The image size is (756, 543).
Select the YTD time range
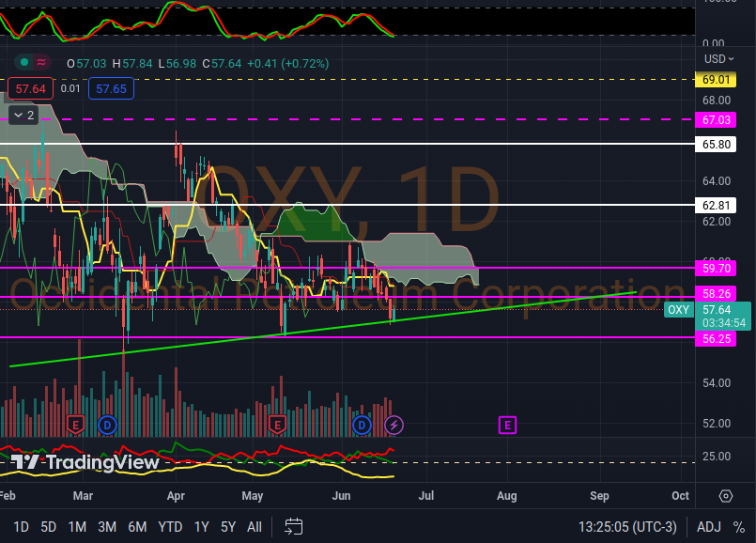170,527
